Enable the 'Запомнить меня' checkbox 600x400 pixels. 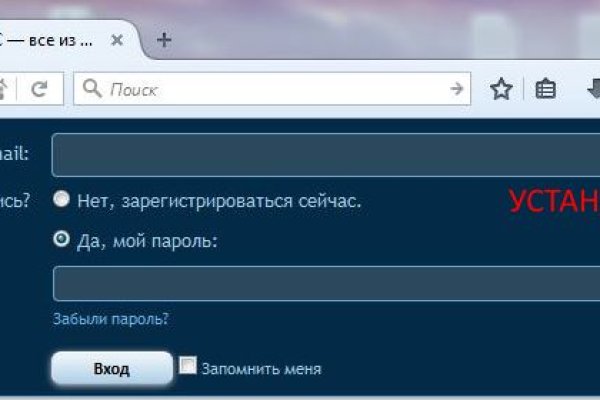188,365
